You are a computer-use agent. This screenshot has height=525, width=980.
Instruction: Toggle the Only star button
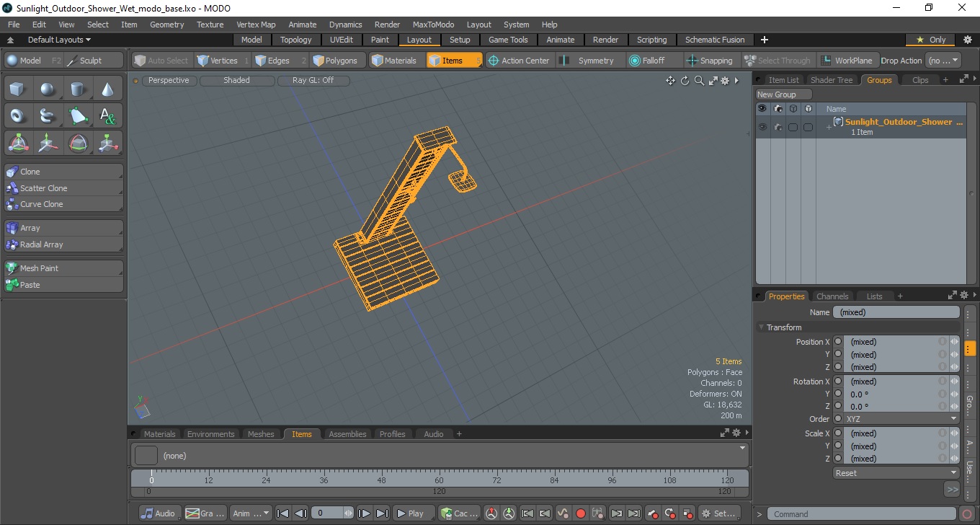(931, 40)
